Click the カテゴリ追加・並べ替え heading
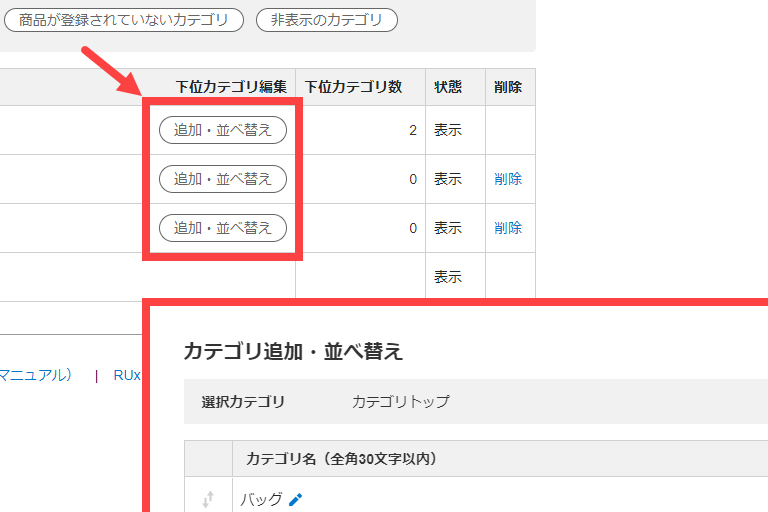 pos(293,351)
